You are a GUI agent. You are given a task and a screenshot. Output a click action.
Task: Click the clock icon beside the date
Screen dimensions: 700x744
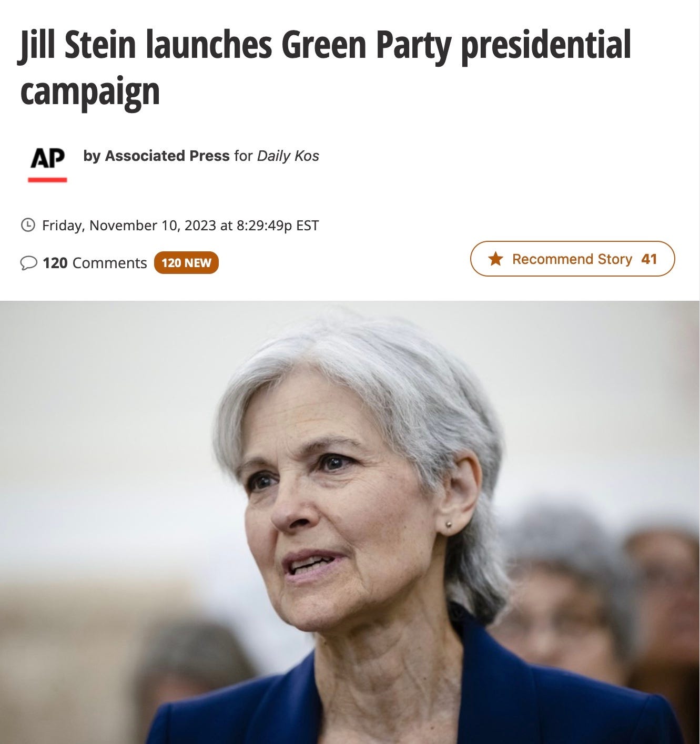28,225
